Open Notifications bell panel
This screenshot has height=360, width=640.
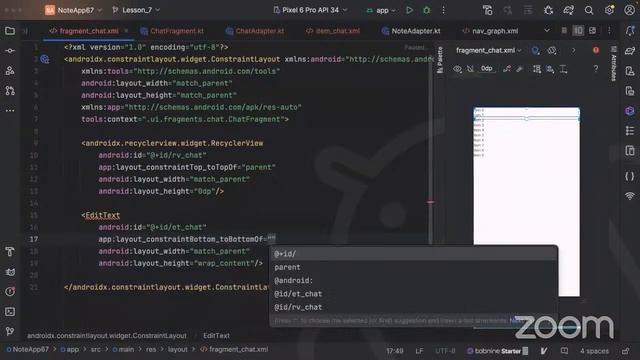point(630,31)
